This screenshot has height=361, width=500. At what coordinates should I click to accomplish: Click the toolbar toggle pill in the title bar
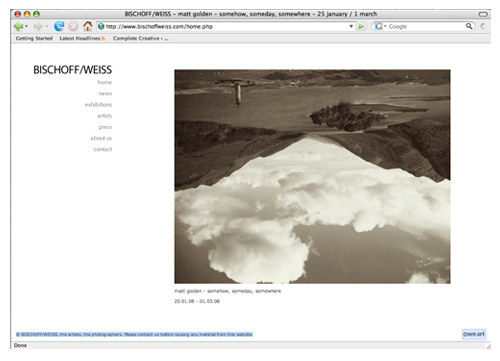click(x=483, y=14)
